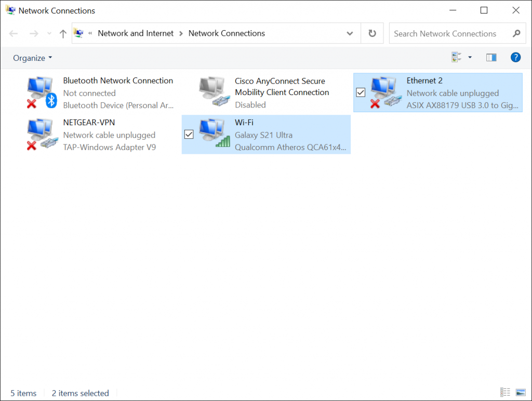This screenshot has height=401, width=532.
Task: Click the Ethernet 2 adapter icon
Action: tap(386, 92)
